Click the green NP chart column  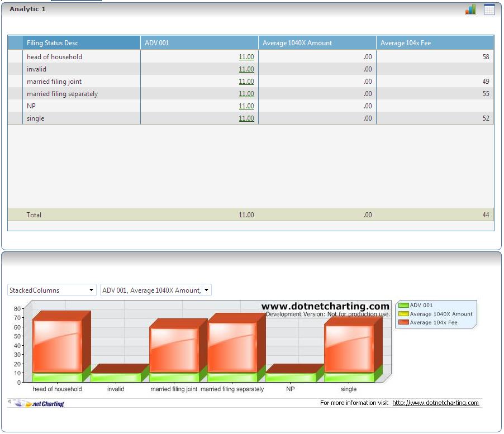(291, 378)
